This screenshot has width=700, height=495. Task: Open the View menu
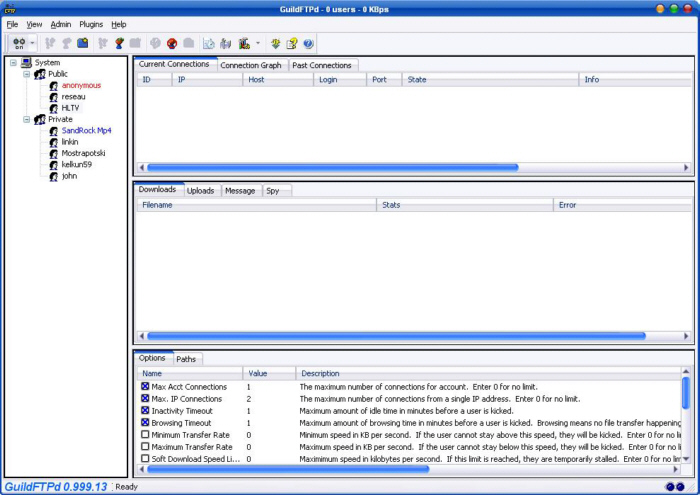pyautogui.click(x=34, y=24)
